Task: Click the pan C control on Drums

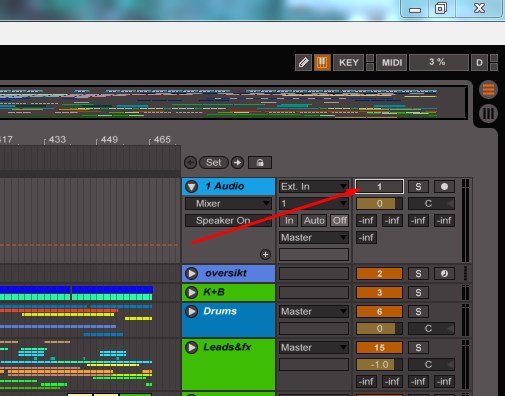Action: (431, 329)
